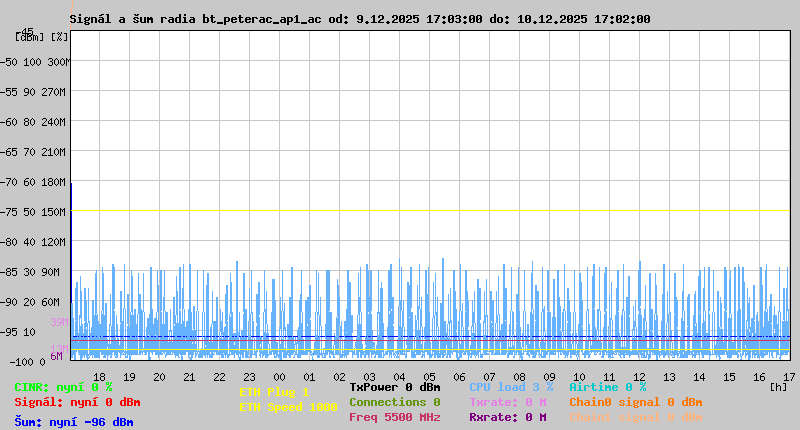Image resolution: width=800 pixels, height=430 pixels.
Task: Click the TxPower 0 dBm label
Action: tap(394, 387)
